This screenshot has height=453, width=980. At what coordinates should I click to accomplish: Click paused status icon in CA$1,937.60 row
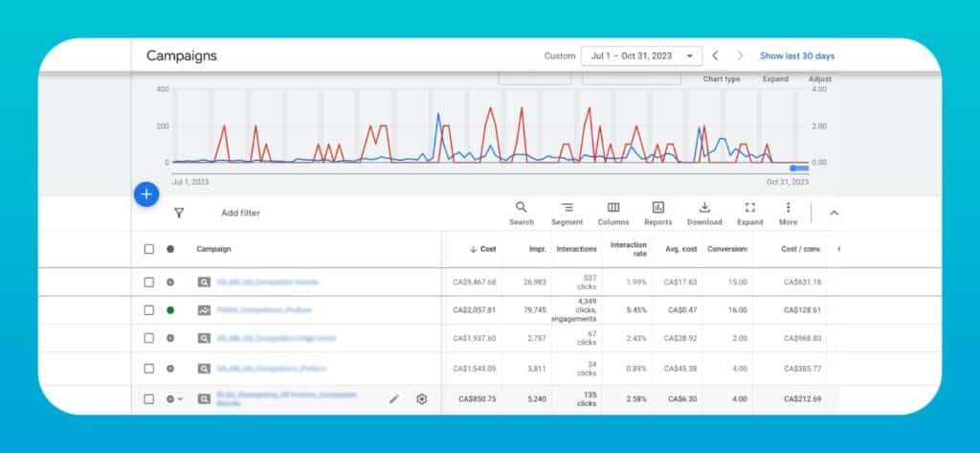(x=170, y=338)
